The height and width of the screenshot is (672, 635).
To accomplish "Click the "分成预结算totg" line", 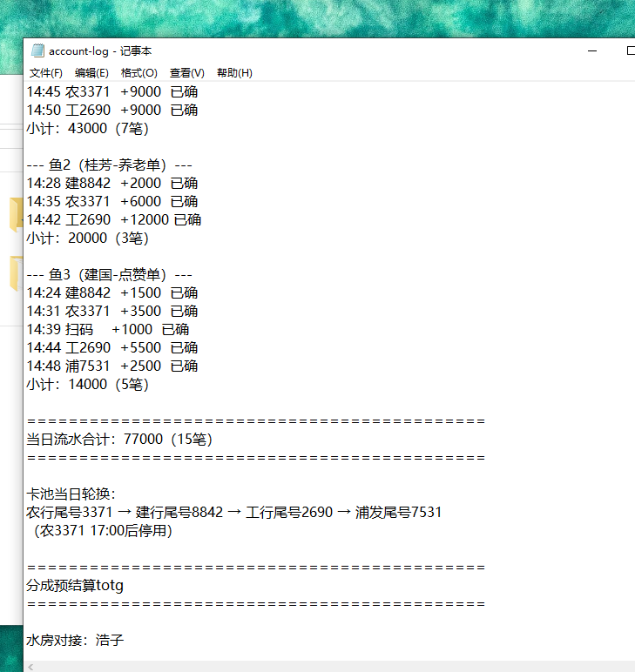I will 75,586.
